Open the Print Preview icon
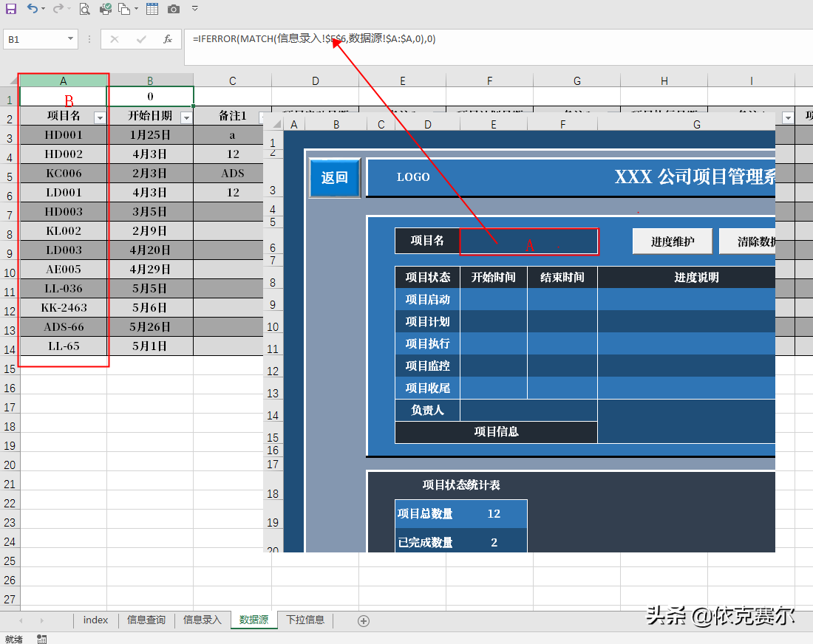This screenshot has width=813, height=644. (x=84, y=9)
